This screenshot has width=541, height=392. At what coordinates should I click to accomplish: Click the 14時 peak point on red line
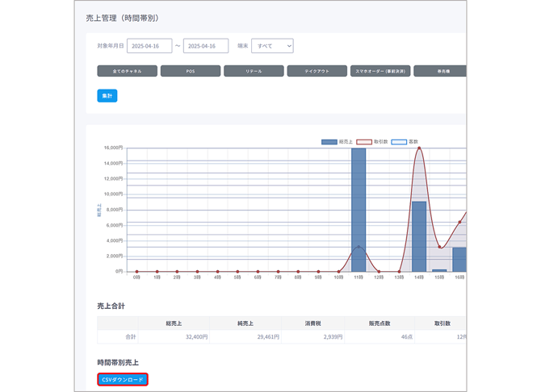coord(419,148)
